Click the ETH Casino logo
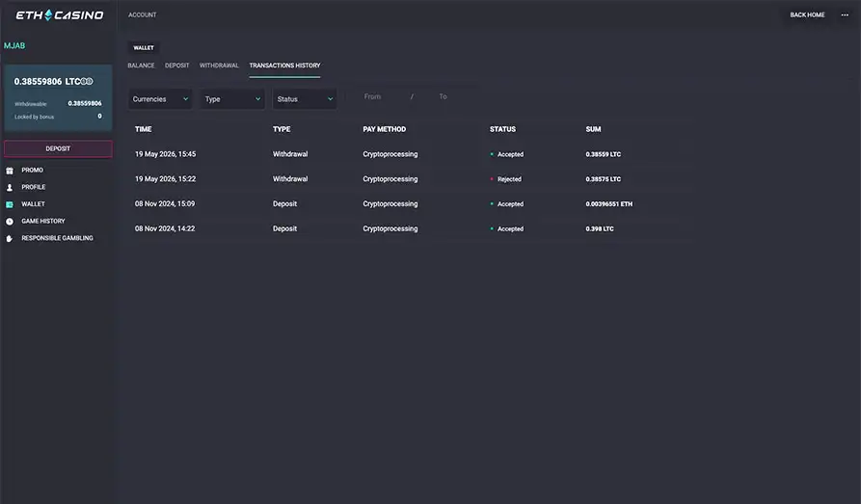The width and height of the screenshot is (861, 504). [x=60, y=15]
